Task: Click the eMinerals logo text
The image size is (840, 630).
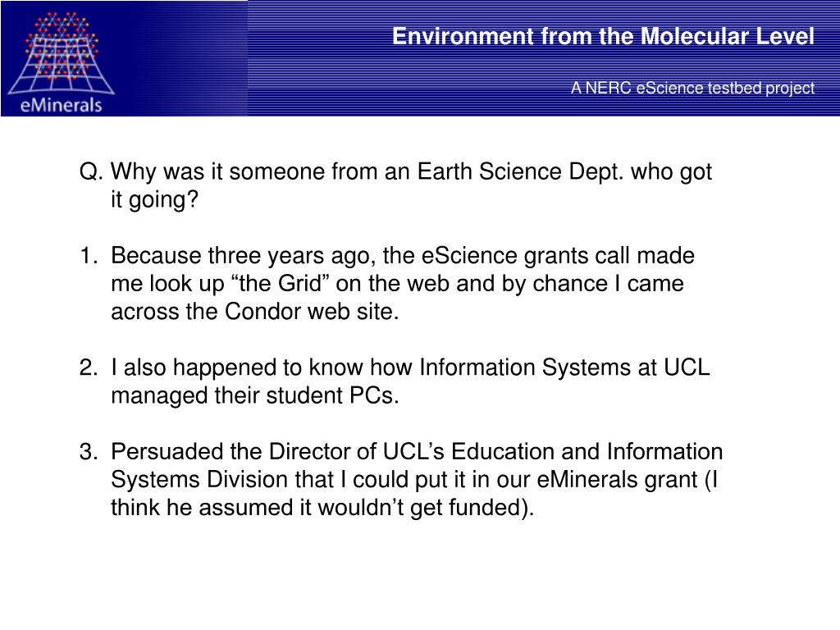Action: coord(61,104)
